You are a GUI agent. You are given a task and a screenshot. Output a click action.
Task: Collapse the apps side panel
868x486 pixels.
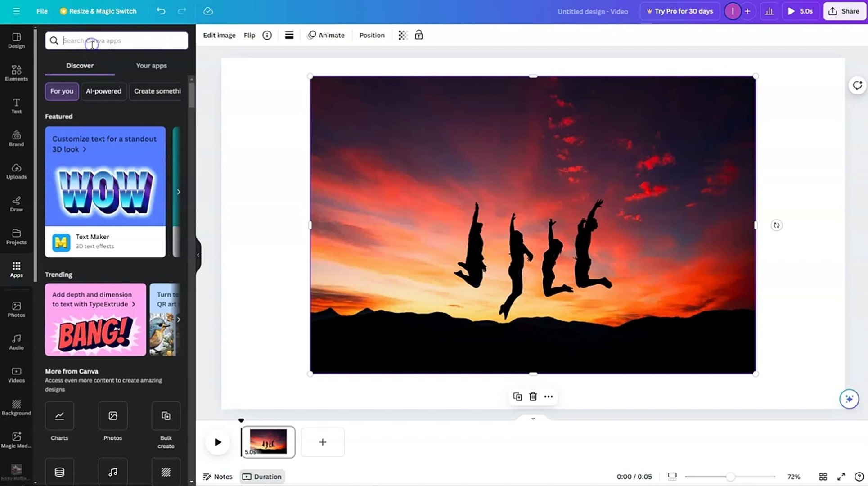(x=198, y=255)
